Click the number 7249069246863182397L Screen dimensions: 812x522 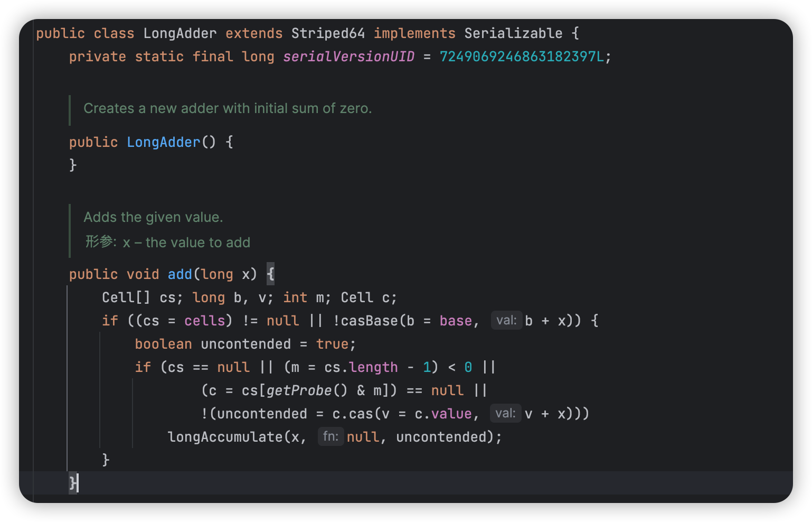pos(522,57)
